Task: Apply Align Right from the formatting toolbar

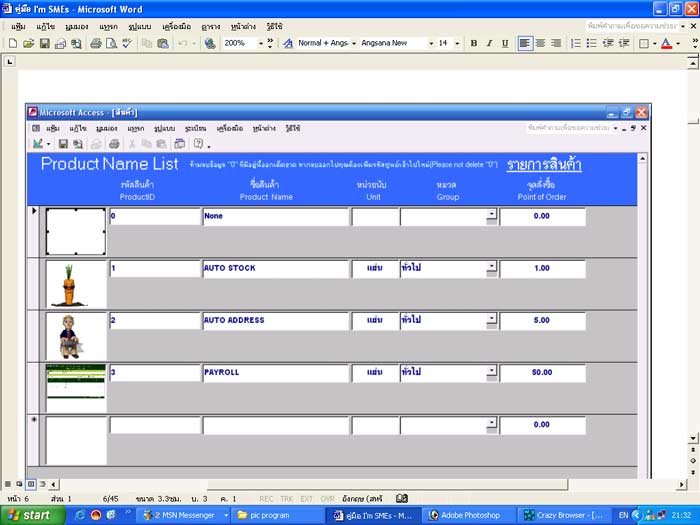Action: click(x=557, y=44)
